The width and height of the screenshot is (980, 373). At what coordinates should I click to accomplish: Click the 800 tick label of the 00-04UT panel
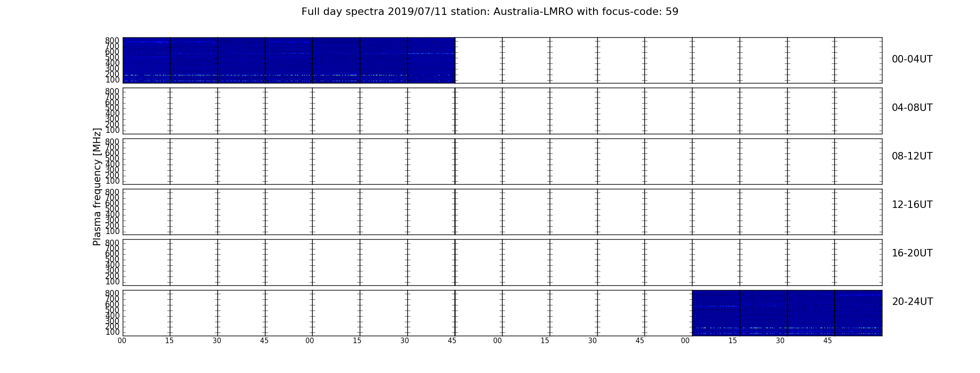(x=112, y=41)
